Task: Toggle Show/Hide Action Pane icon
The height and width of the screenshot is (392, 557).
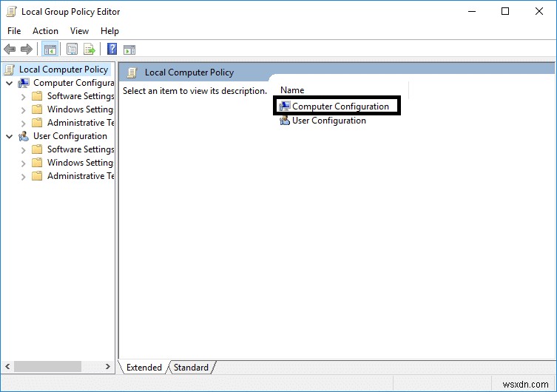Action: [x=129, y=50]
